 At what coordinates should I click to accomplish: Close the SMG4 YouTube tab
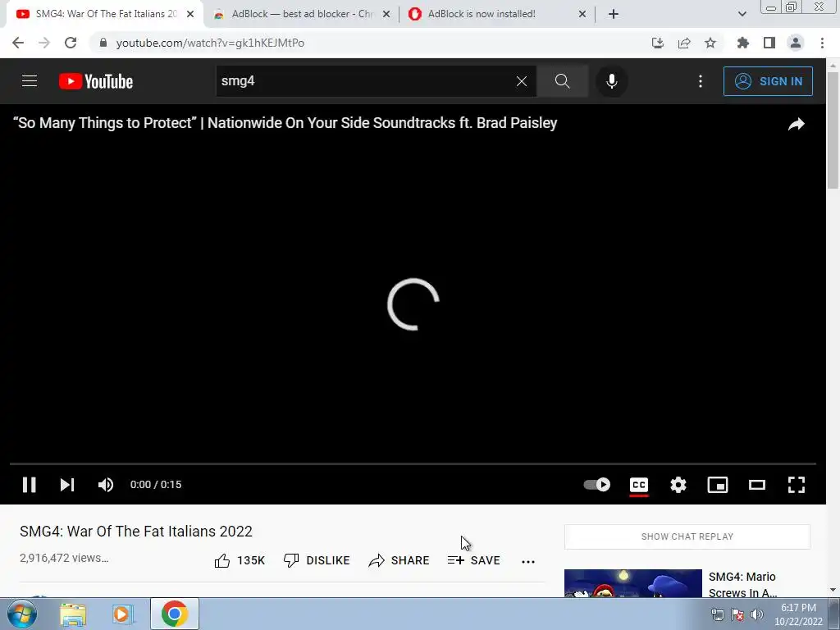[190, 14]
